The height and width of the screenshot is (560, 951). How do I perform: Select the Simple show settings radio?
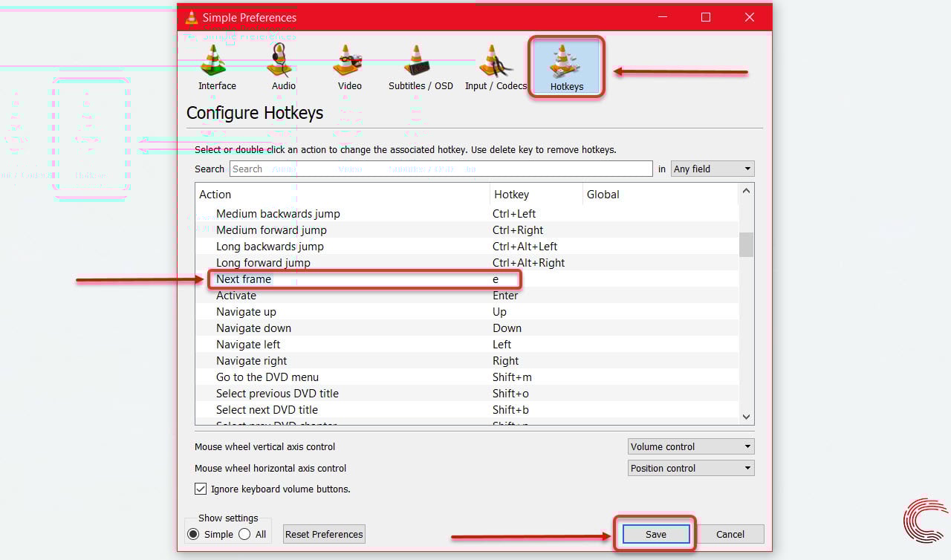(x=193, y=534)
